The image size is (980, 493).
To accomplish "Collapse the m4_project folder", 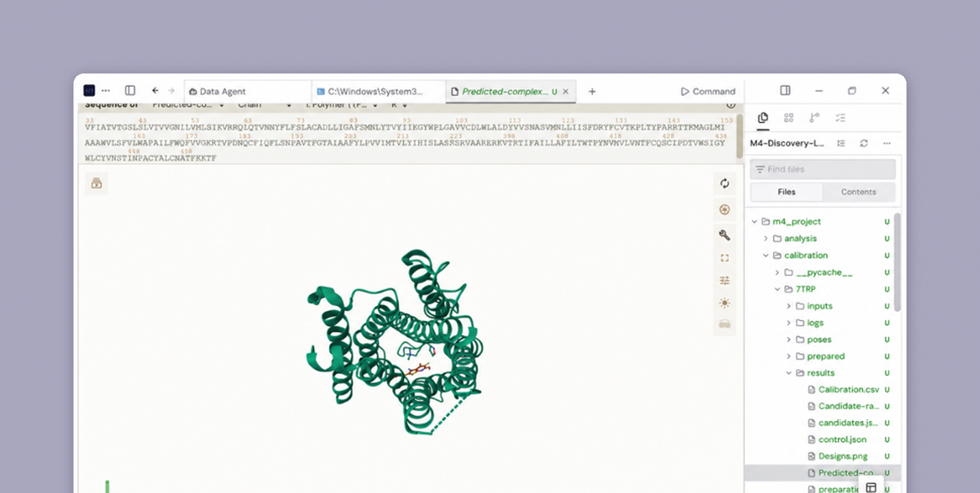I will pyautogui.click(x=755, y=222).
